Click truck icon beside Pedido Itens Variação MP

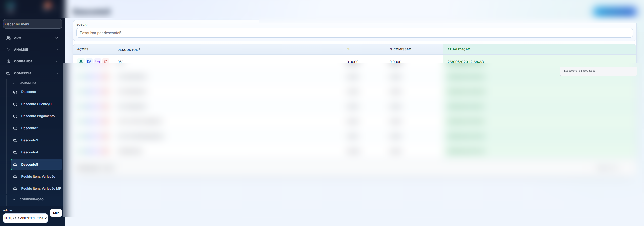pyautogui.click(x=15, y=189)
